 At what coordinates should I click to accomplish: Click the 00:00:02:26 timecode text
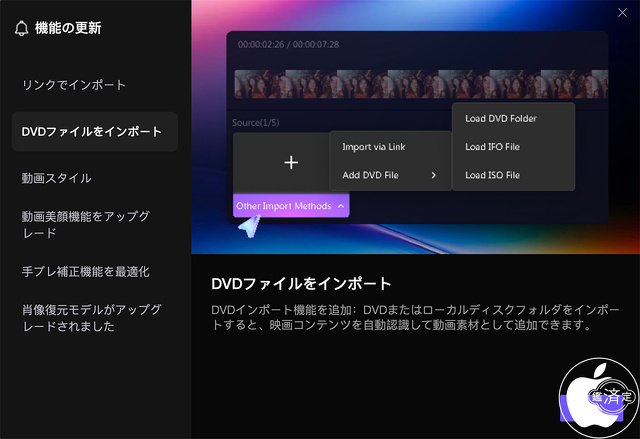click(261, 44)
